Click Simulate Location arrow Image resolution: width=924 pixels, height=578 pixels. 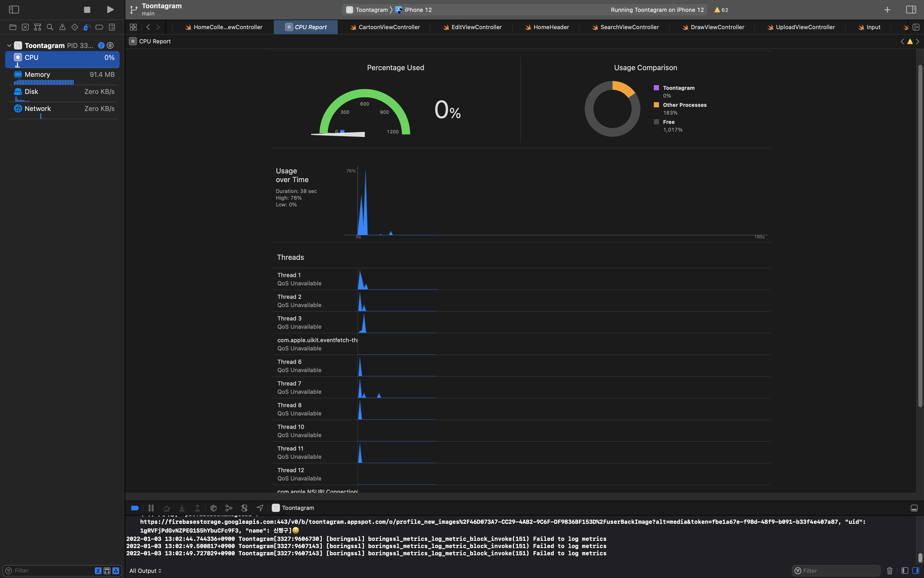pyautogui.click(x=260, y=508)
